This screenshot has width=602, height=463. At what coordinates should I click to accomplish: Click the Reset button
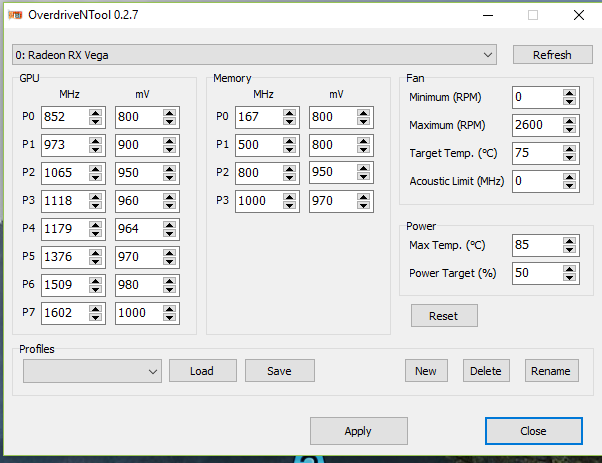[x=444, y=316]
